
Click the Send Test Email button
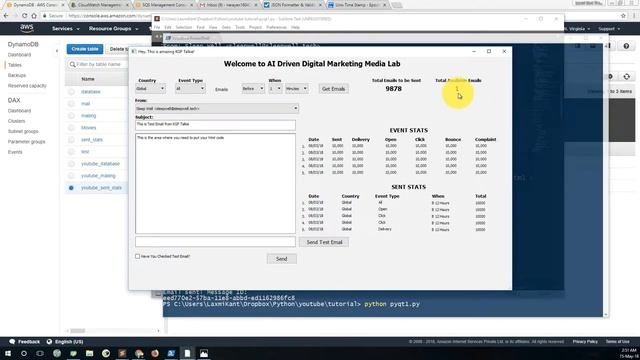click(324, 242)
